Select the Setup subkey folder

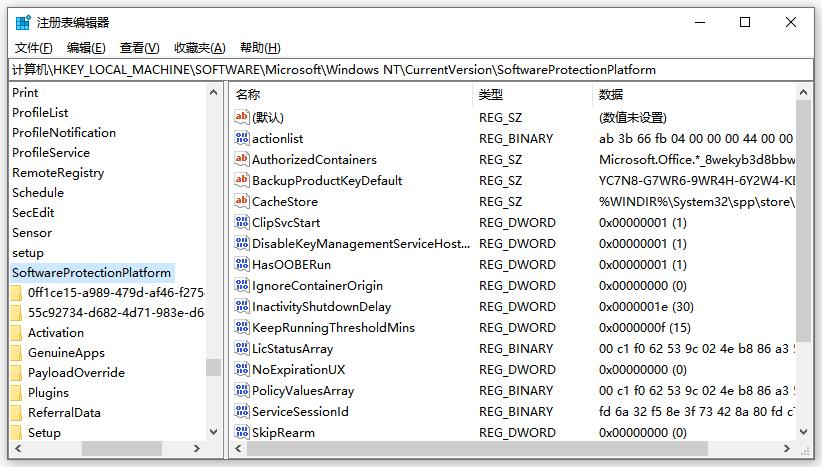tap(44, 432)
